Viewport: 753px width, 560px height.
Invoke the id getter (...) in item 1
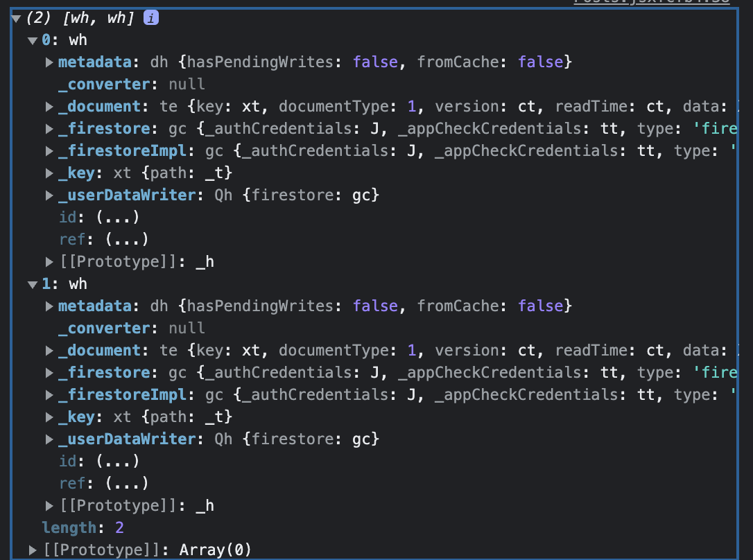(x=118, y=461)
